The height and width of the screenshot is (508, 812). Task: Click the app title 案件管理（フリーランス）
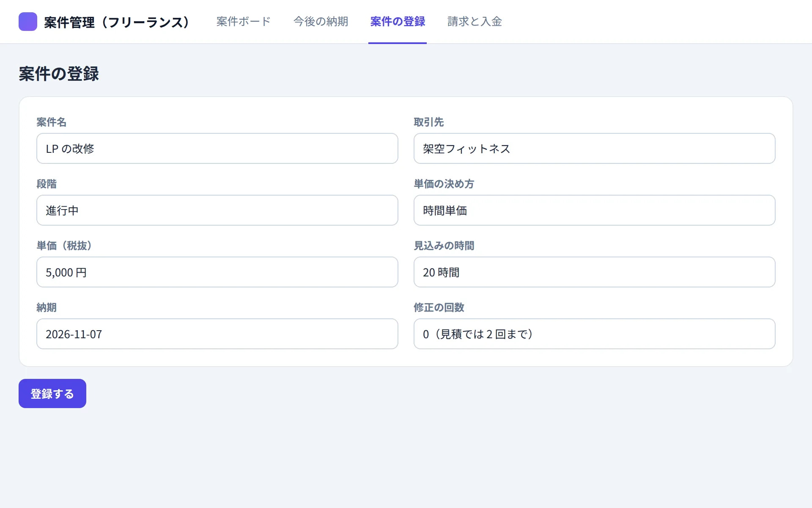(116, 22)
